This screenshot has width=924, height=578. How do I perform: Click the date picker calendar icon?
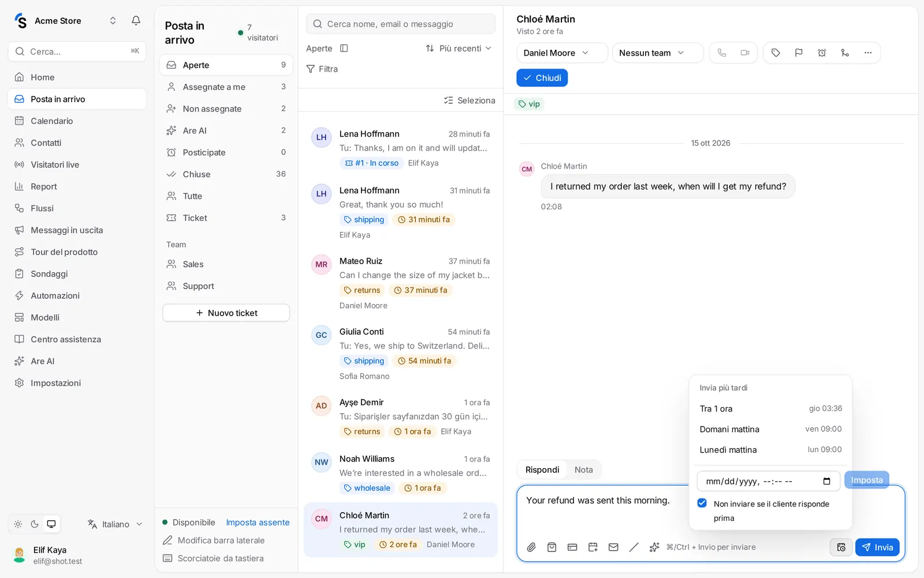tap(827, 481)
